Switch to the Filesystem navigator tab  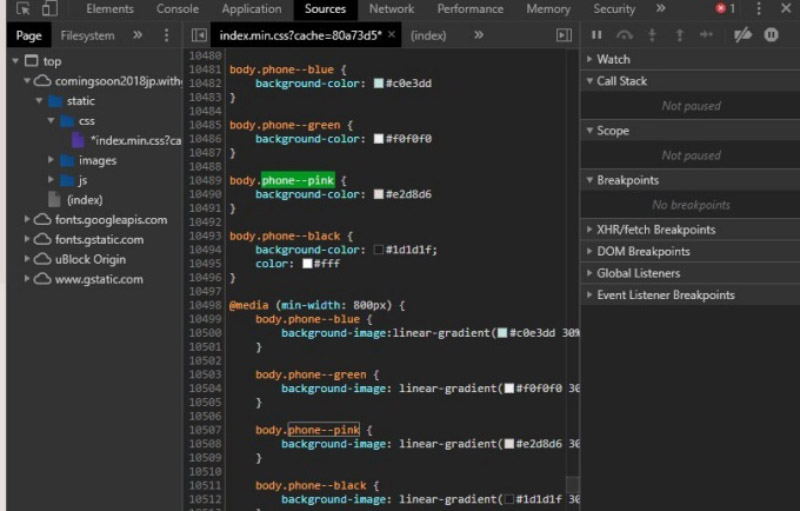point(87,36)
